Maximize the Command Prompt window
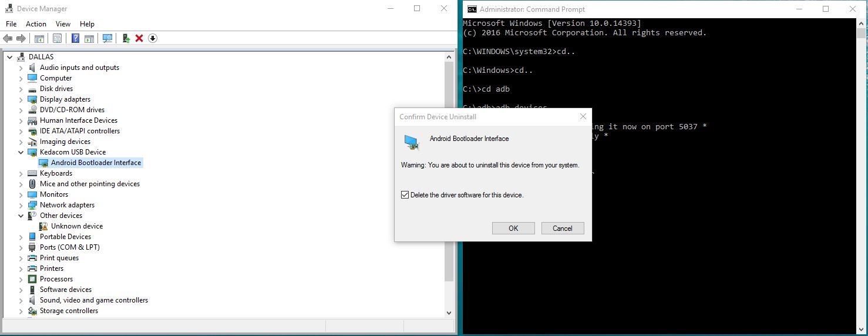The width and height of the screenshot is (868, 336). pos(826,9)
